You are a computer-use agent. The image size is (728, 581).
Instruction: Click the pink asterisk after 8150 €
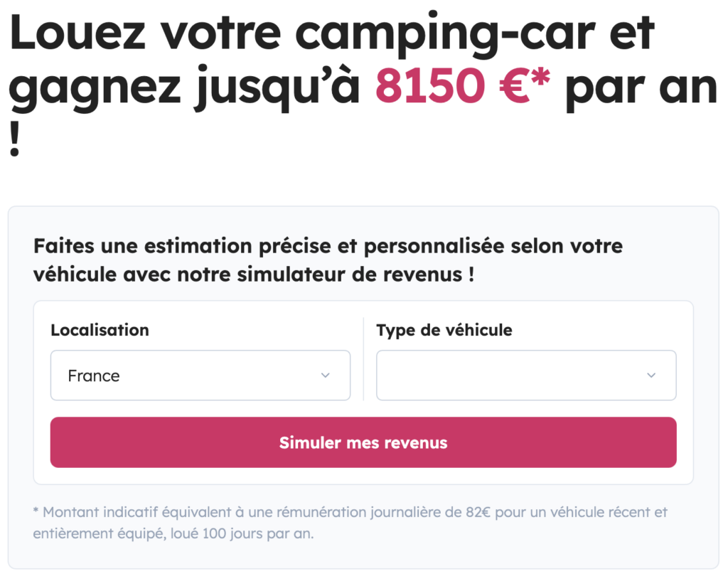[x=542, y=77]
